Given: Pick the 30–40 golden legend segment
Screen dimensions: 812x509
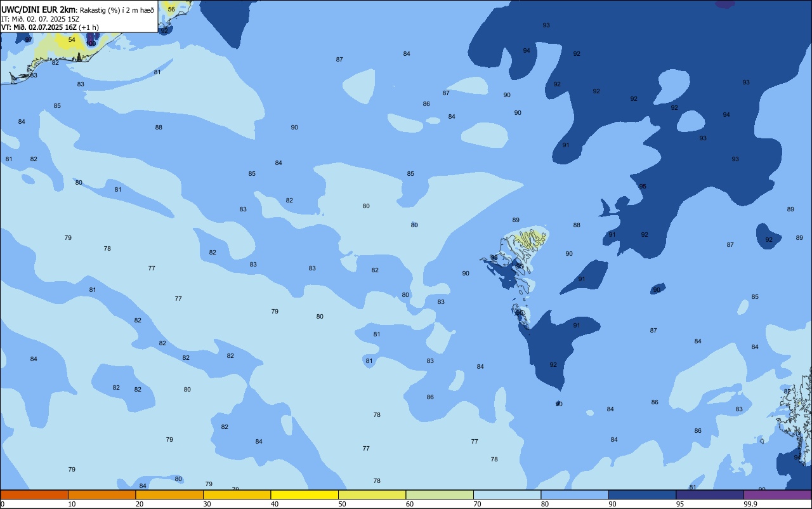Looking at the screenshot, I should (x=237, y=494).
